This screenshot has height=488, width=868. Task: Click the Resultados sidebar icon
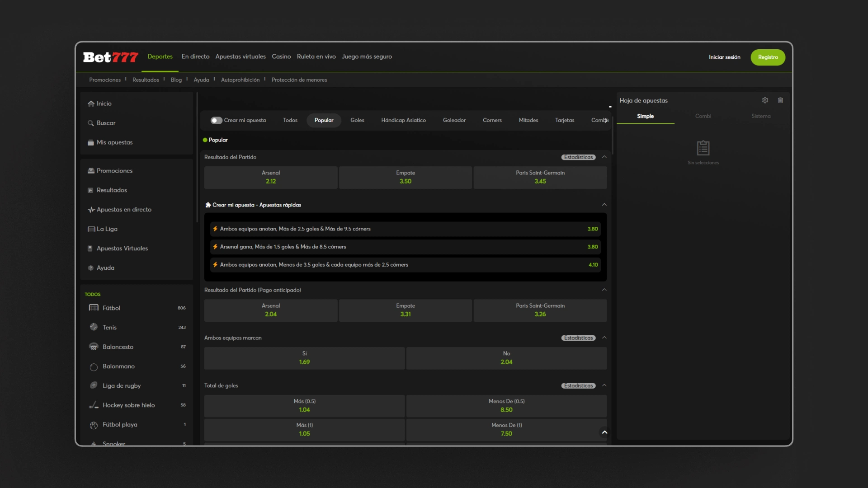[x=91, y=190]
